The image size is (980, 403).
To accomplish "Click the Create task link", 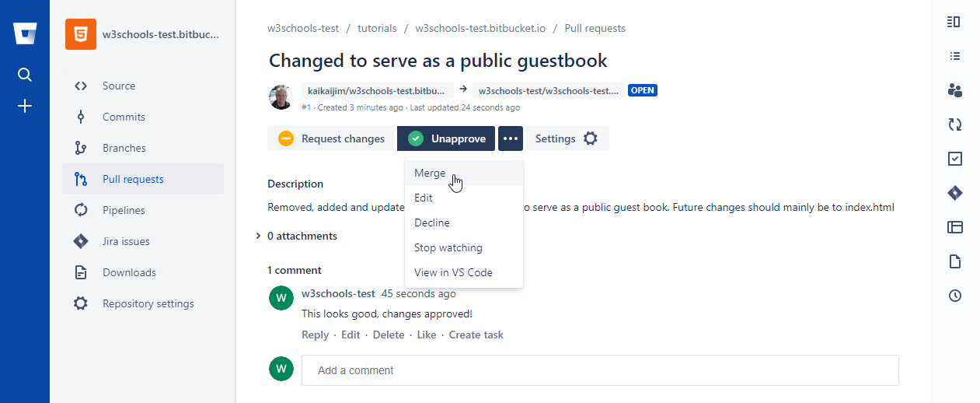I will (476, 335).
